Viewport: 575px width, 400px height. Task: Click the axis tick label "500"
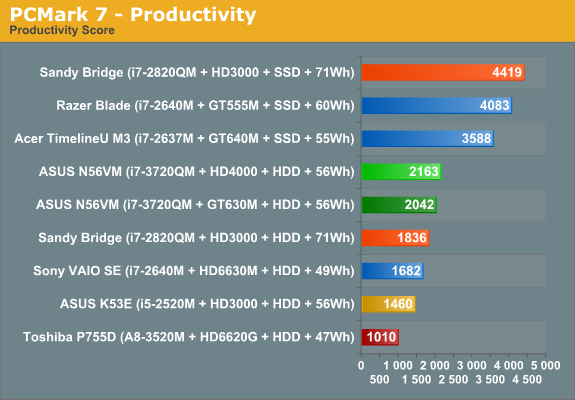(380, 379)
